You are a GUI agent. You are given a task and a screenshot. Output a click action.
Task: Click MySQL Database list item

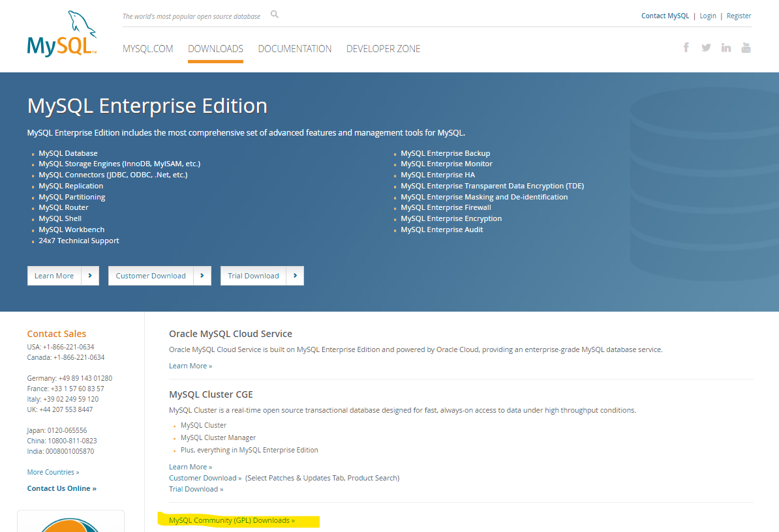click(68, 153)
